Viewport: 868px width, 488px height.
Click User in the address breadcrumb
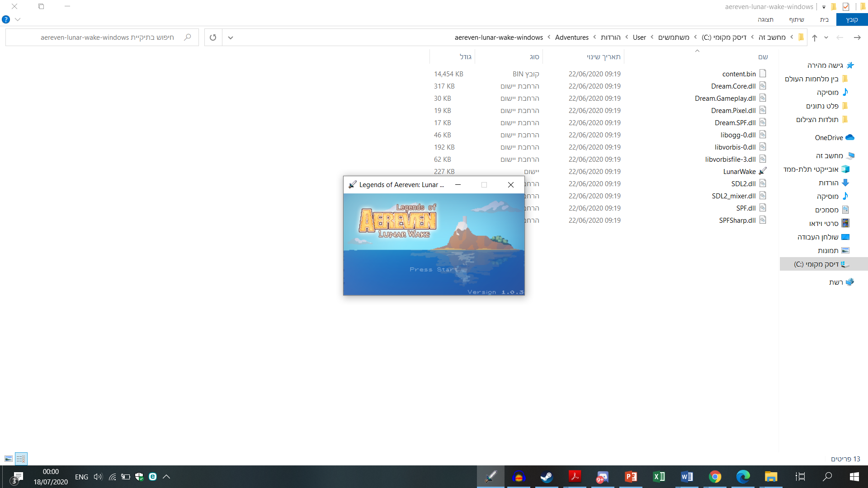(x=639, y=37)
